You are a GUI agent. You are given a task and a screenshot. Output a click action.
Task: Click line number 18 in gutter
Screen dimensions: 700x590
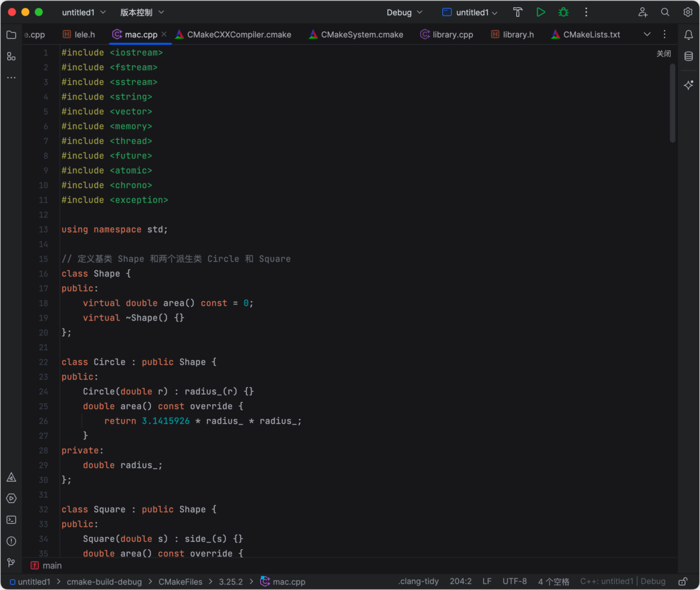click(43, 303)
